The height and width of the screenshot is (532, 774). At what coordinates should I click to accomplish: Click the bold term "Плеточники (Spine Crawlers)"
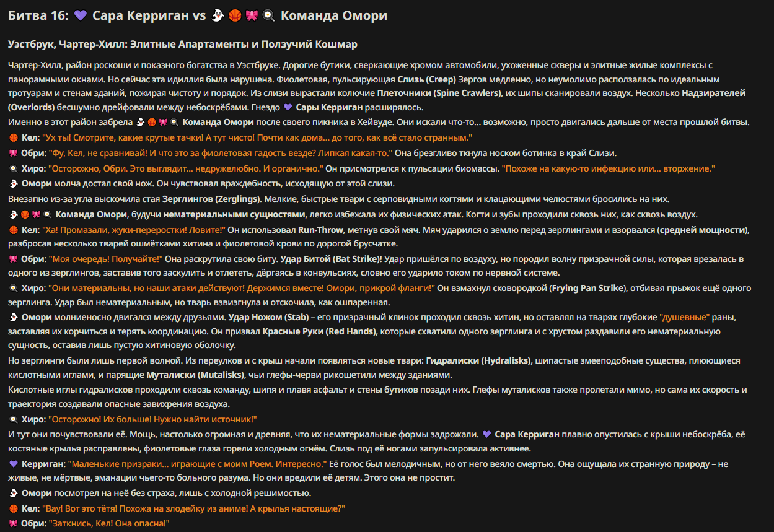pos(439,94)
